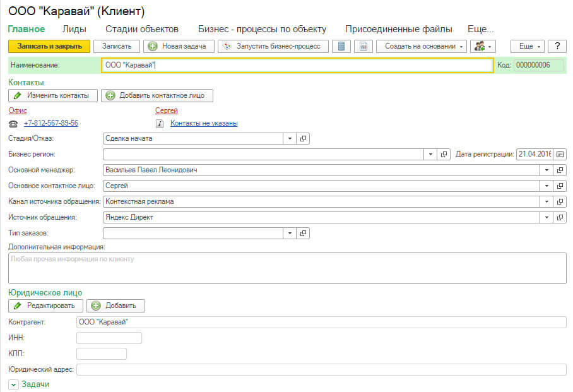
Task: Open the Стадия/Отказ dropdown arrow
Action: coord(289,138)
